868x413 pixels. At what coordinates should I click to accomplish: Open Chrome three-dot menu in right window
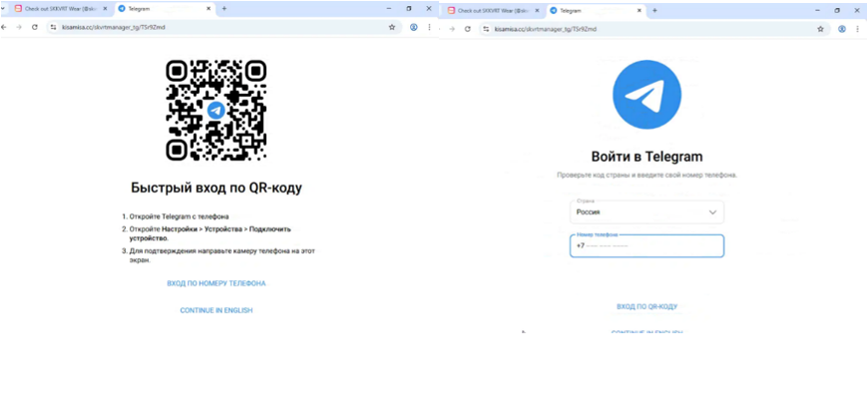click(857, 29)
